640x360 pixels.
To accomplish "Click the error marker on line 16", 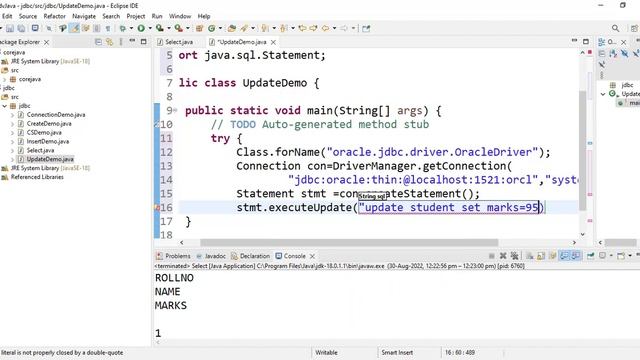I will pos(157,208).
